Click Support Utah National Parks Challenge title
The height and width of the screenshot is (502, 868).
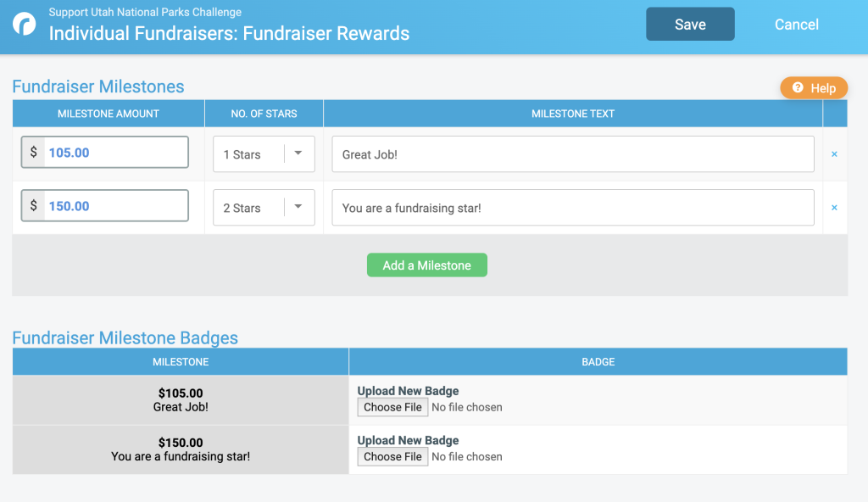point(145,12)
